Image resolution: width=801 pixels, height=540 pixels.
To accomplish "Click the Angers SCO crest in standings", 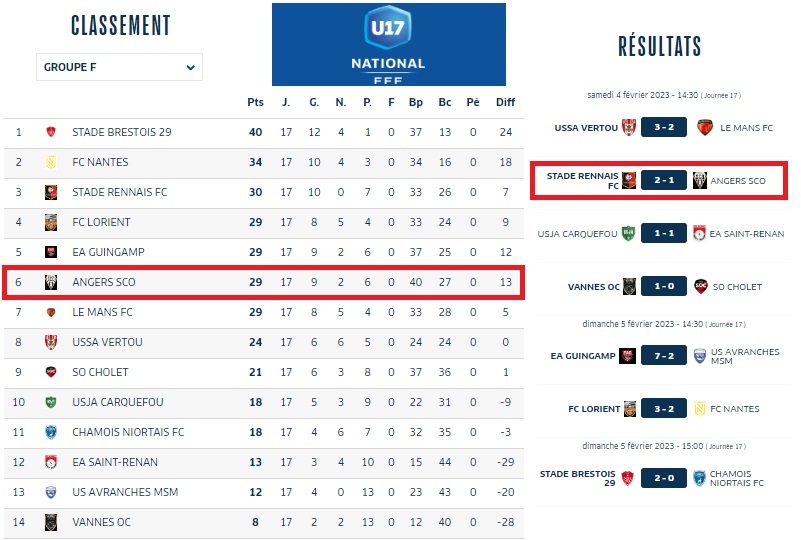I will [x=51, y=282].
